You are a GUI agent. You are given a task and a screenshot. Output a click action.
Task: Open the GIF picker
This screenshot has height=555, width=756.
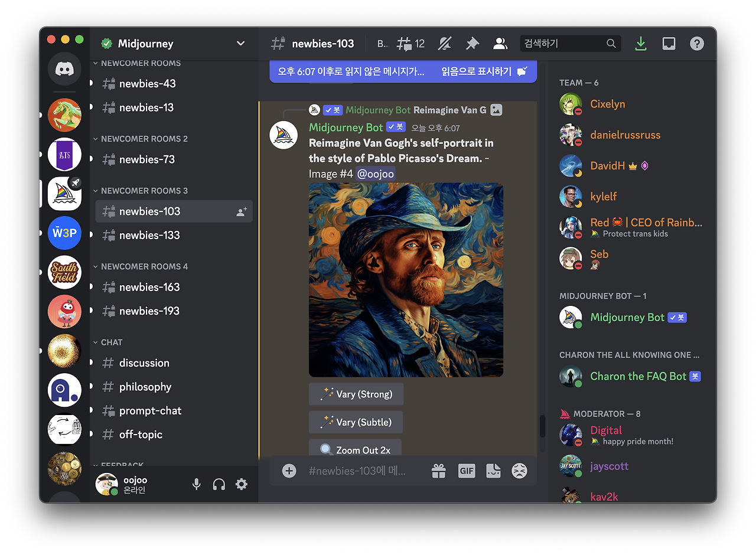point(467,471)
